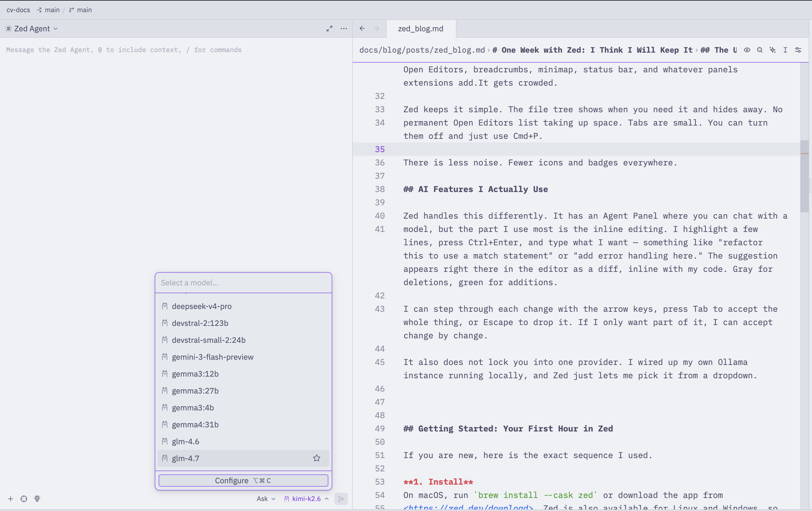Viewport: 812px width, 511px height.
Task: Switch to the zed_blog.md tab
Action: (x=420, y=29)
